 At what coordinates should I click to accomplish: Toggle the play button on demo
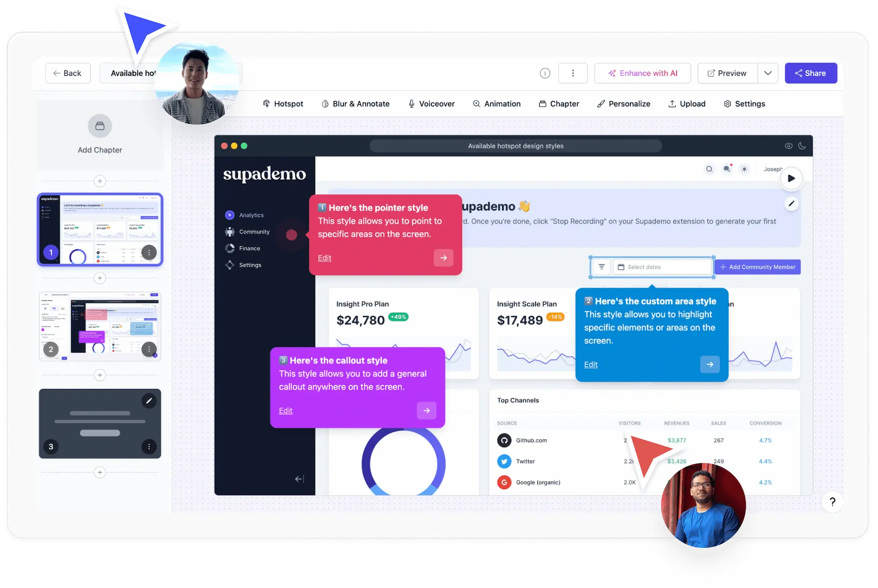(792, 178)
